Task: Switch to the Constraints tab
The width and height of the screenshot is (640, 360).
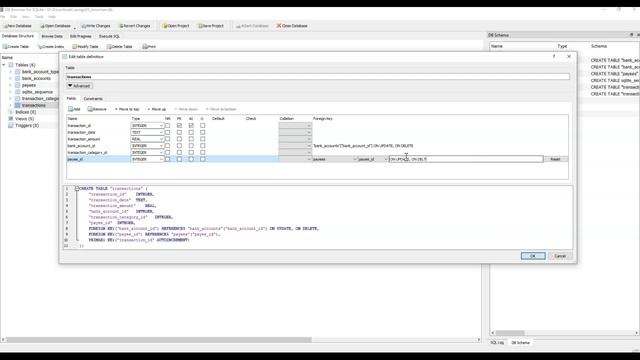Action: [x=93, y=99]
